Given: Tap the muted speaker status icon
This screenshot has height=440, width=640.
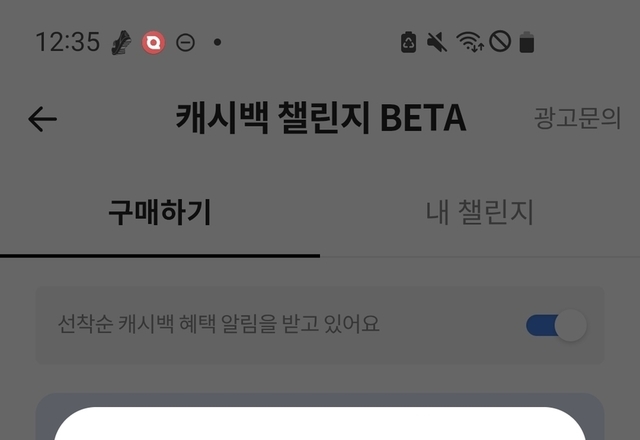Looking at the screenshot, I should 437,42.
